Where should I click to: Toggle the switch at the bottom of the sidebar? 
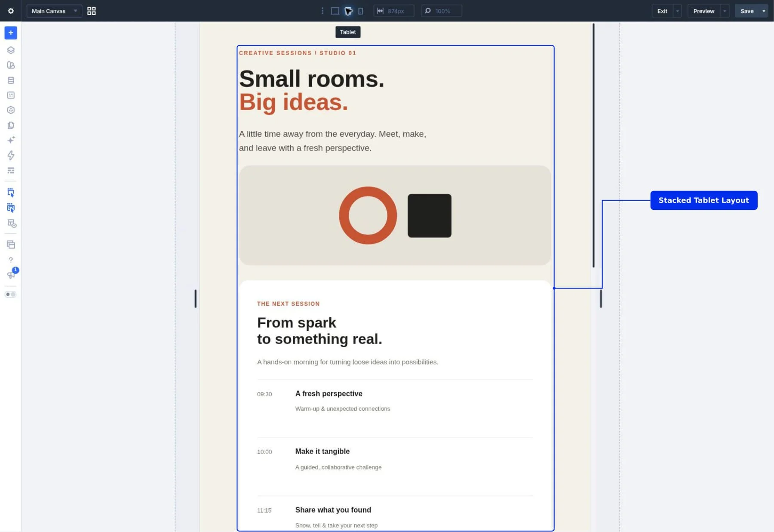point(11,295)
